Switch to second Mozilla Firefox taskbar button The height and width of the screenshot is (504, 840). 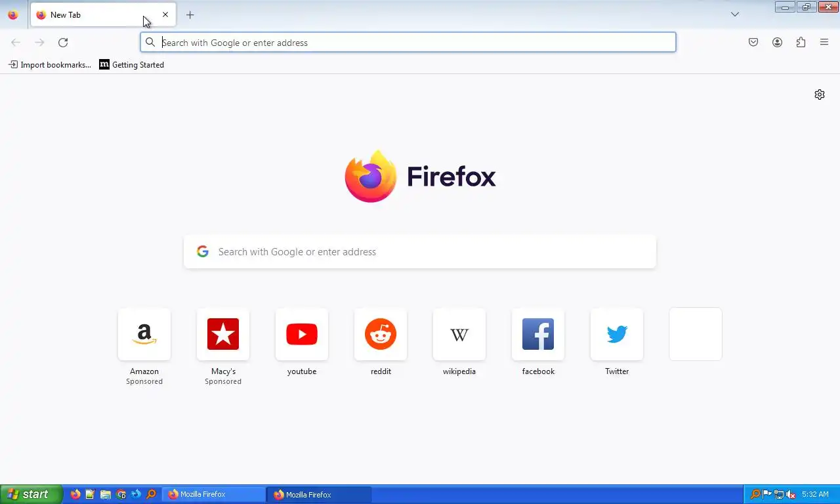tap(319, 494)
